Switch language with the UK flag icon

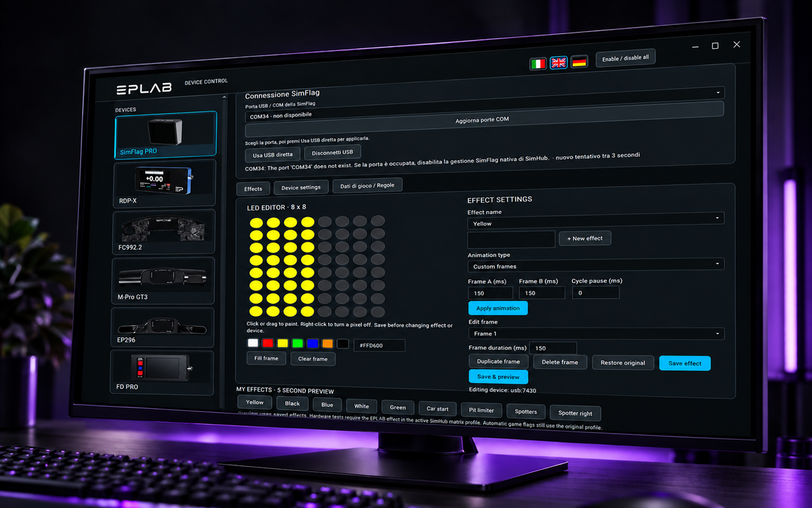558,62
